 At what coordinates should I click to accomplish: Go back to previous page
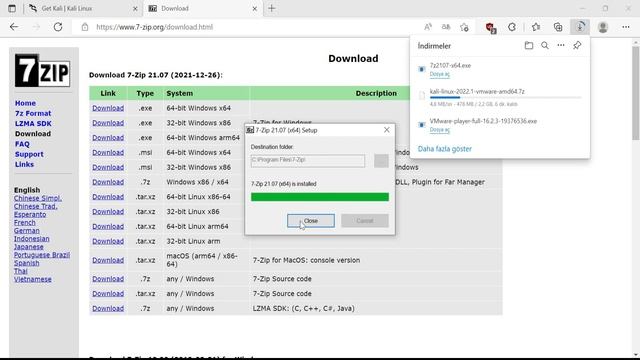point(14,27)
